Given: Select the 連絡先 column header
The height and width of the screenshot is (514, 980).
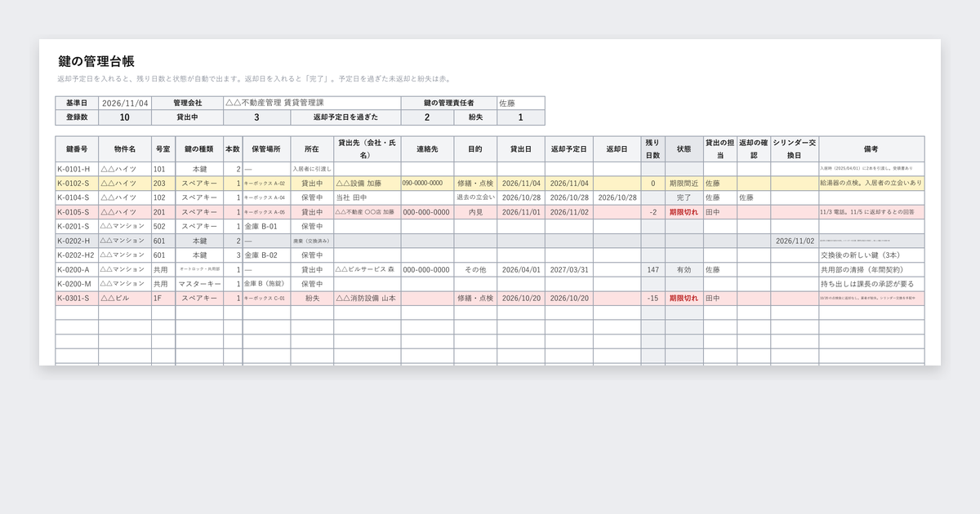Looking at the screenshot, I should (x=428, y=149).
